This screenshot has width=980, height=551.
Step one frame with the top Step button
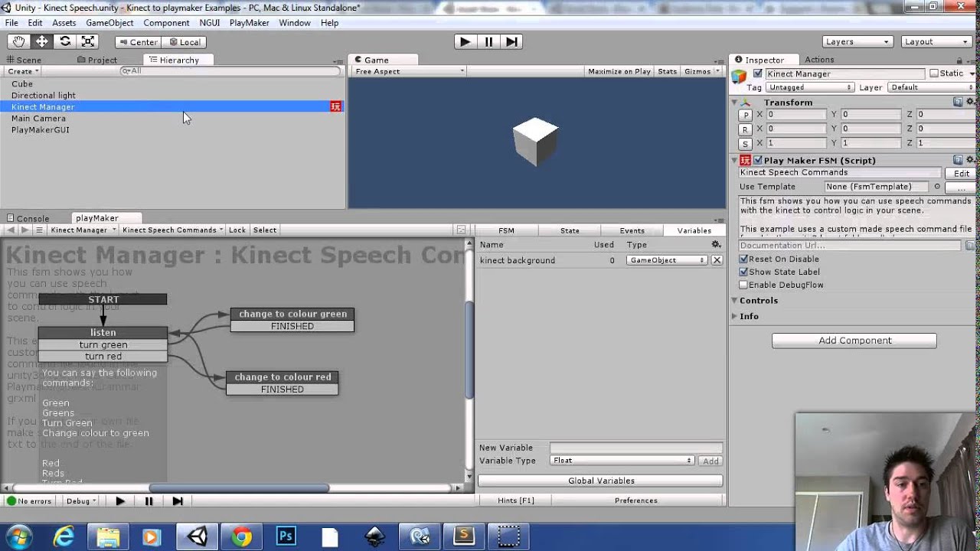click(512, 41)
